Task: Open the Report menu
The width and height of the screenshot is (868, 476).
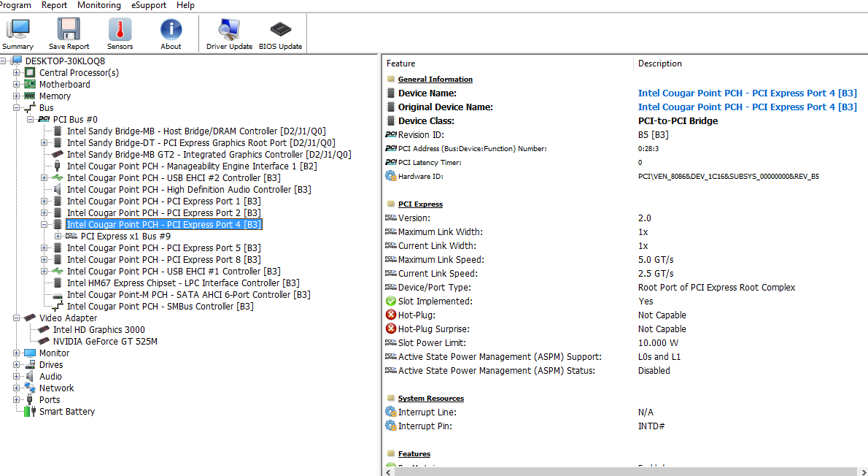Action: [x=54, y=5]
